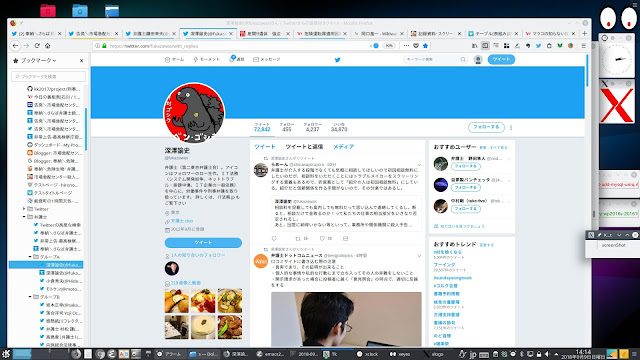Click the sidebar bookmarks scrollbar thumb

point(86,129)
